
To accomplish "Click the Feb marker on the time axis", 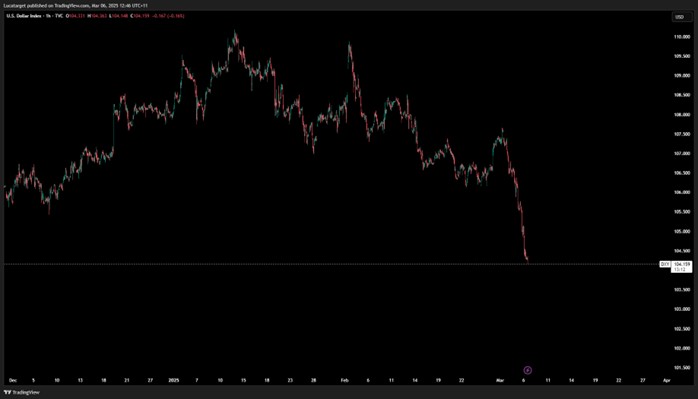I will [344, 381].
